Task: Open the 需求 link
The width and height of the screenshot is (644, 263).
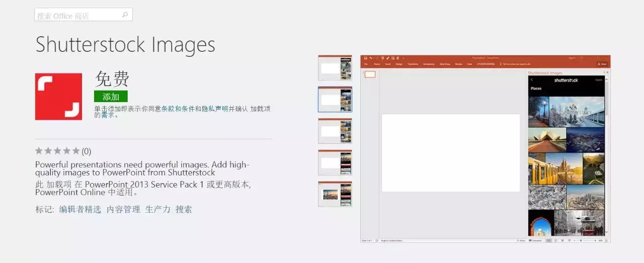Action: pos(108,115)
